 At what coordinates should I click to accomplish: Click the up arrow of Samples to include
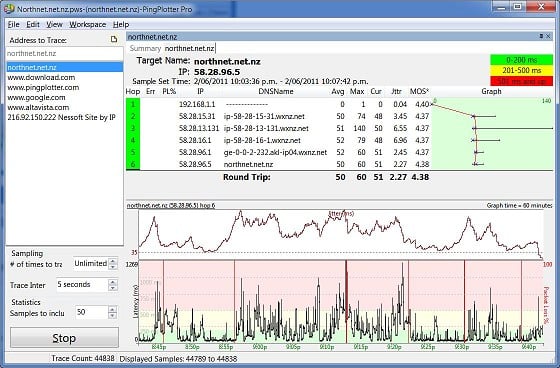pos(112,309)
